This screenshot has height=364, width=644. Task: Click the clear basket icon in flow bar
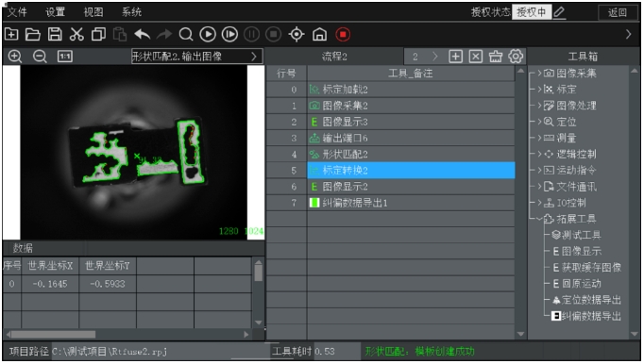click(x=496, y=57)
